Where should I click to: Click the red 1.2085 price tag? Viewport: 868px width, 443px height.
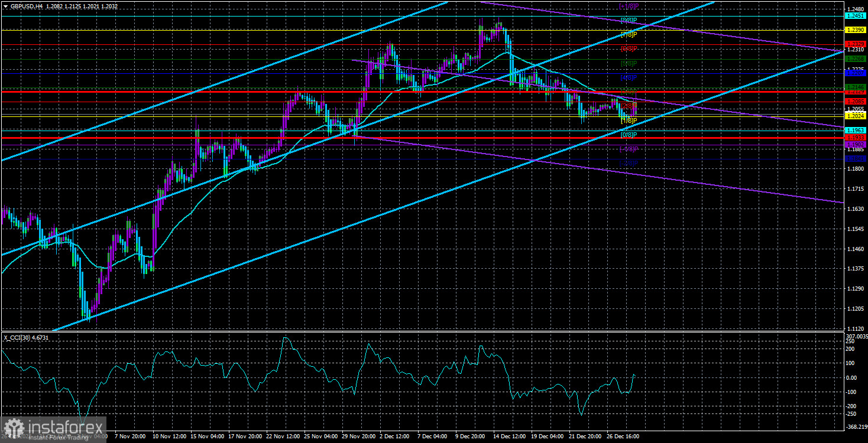856,102
